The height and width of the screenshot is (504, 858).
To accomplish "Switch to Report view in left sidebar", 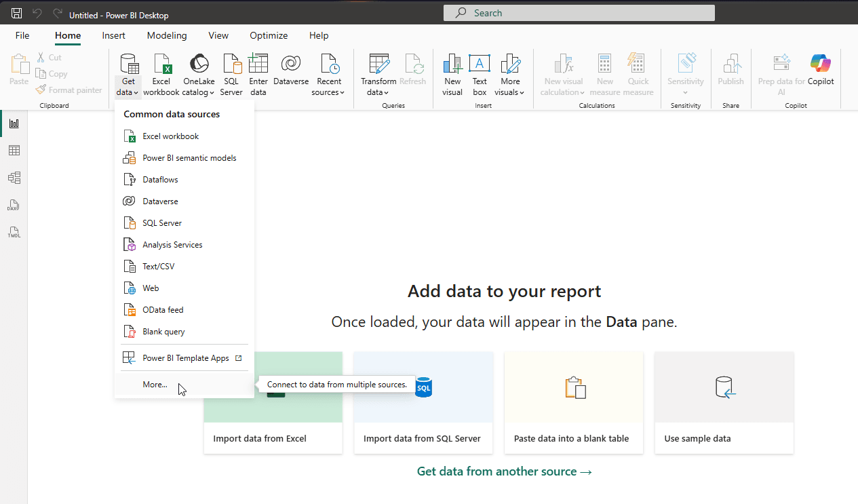I will [14, 123].
